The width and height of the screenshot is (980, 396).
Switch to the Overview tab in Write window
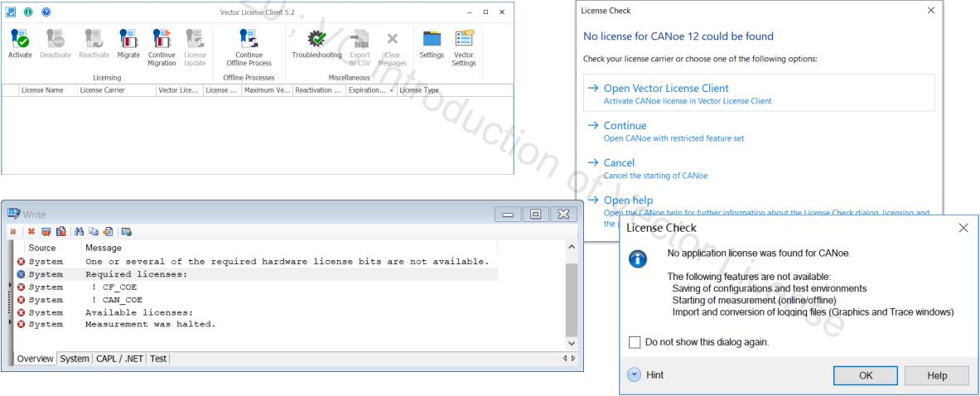(35, 359)
